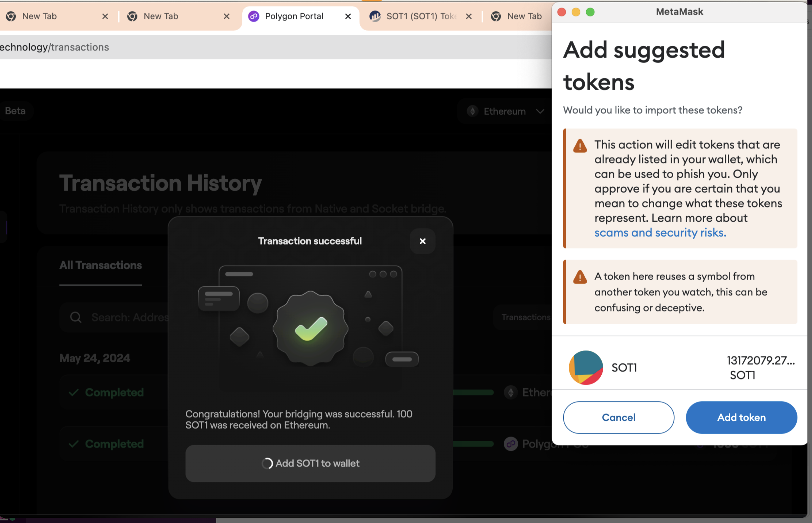
Task: Click the transaction search input field
Action: point(129,317)
